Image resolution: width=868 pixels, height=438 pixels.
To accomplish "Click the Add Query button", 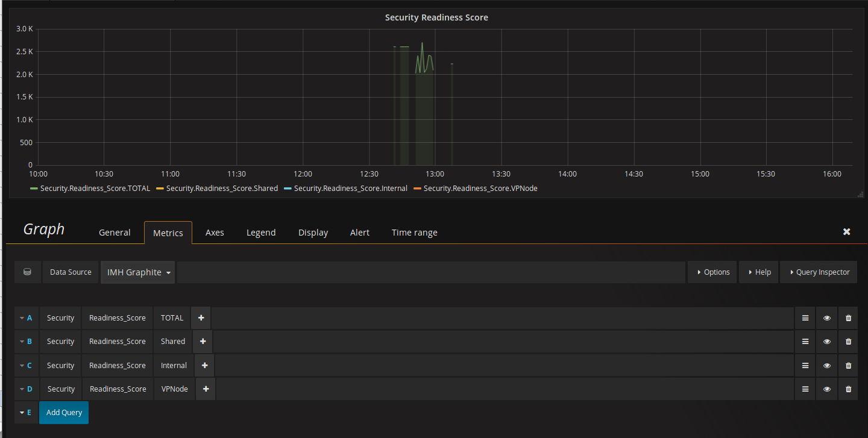I will 64,413.
